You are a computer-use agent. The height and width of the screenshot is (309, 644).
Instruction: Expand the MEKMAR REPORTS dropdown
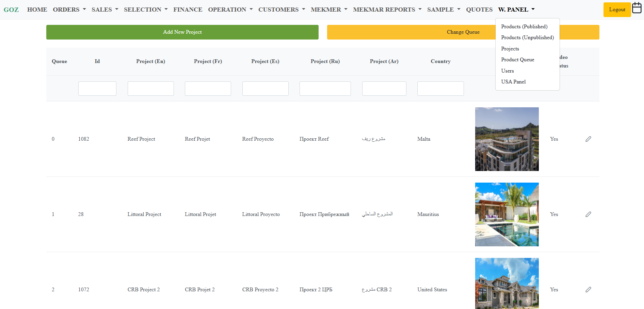pyautogui.click(x=387, y=10)
